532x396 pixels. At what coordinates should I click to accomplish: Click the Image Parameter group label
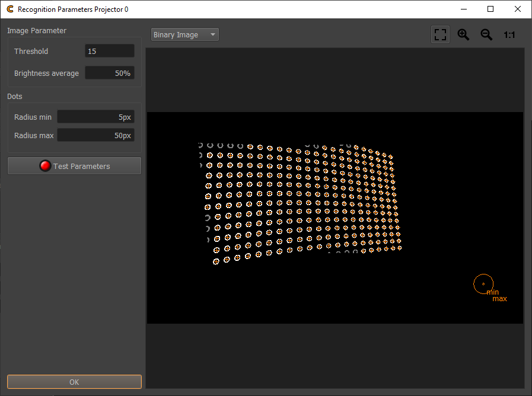pos(37,31)
